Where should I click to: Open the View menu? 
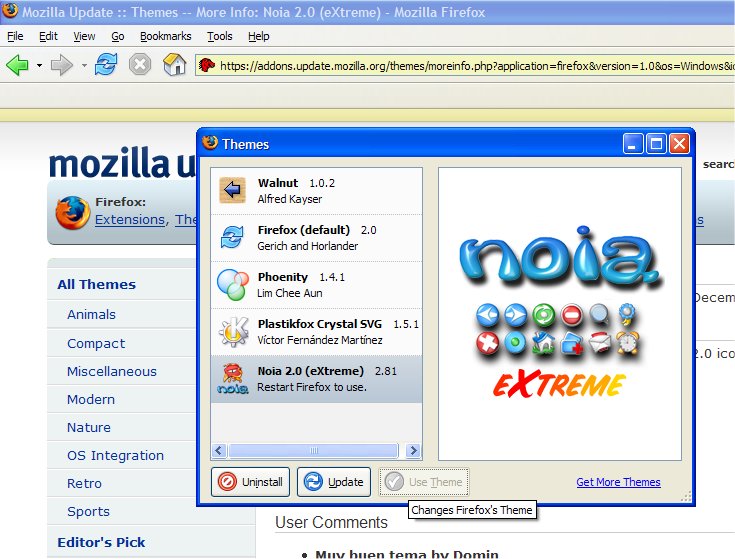click(84, 36)
